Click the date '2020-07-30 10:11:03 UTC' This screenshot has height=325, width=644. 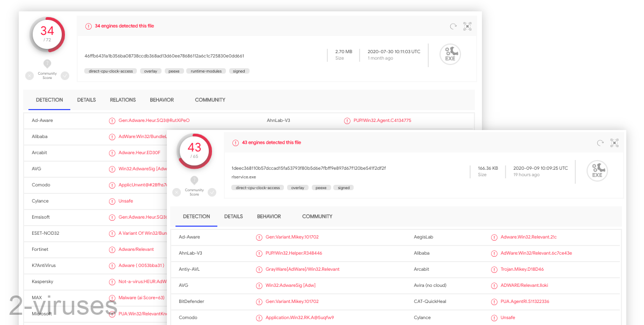[x=394, y=52]
